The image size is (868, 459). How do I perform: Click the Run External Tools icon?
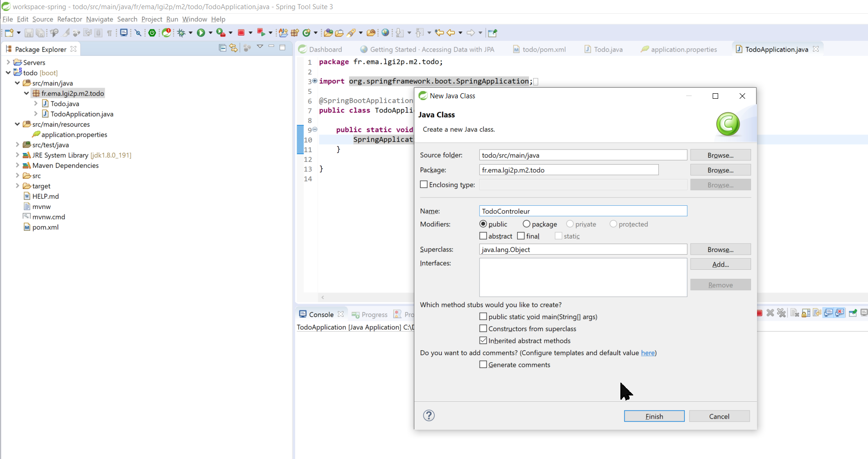click(221, 33)
